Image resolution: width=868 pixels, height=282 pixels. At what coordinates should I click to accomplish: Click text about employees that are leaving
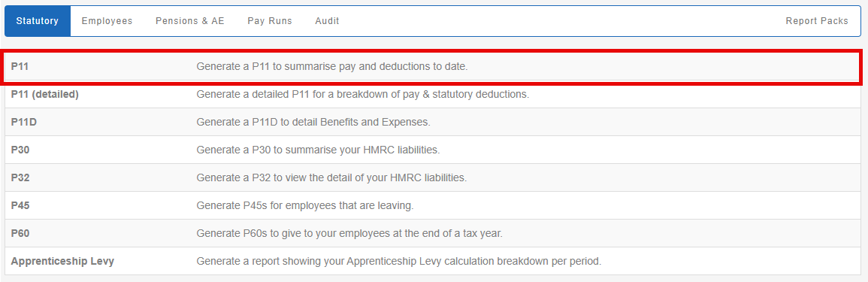click(x=305, y=205)
